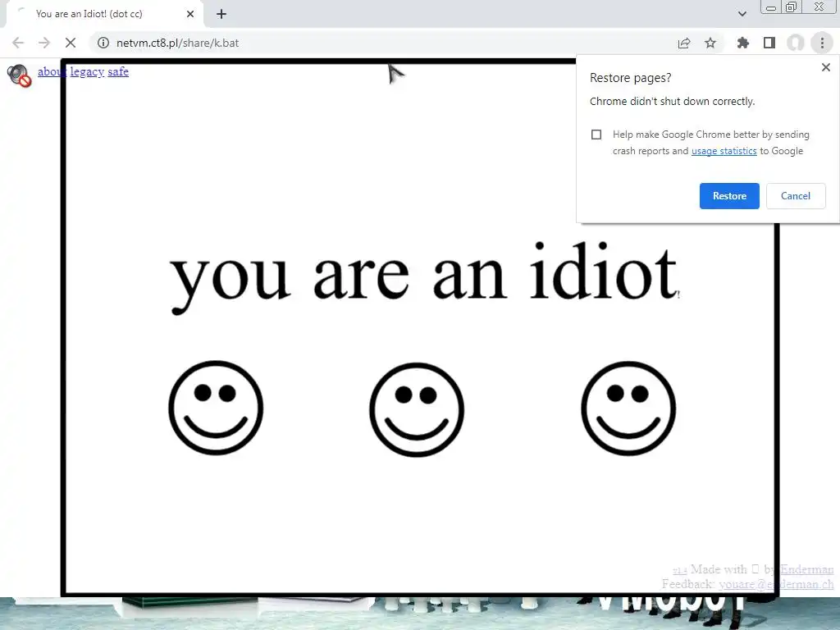Screen dimensions: 840x630
Task: Open the Chrome profile avatar
Action: point(796,43)
